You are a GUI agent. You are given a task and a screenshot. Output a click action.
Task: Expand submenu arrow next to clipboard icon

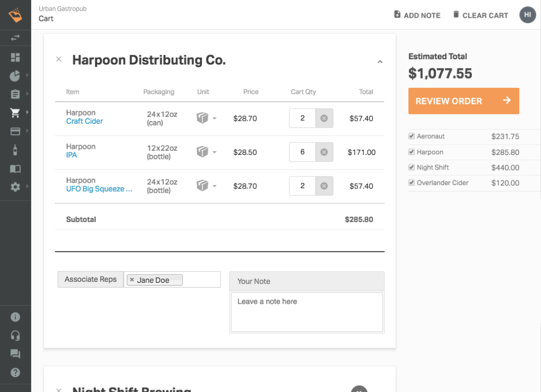pos(27,94)
